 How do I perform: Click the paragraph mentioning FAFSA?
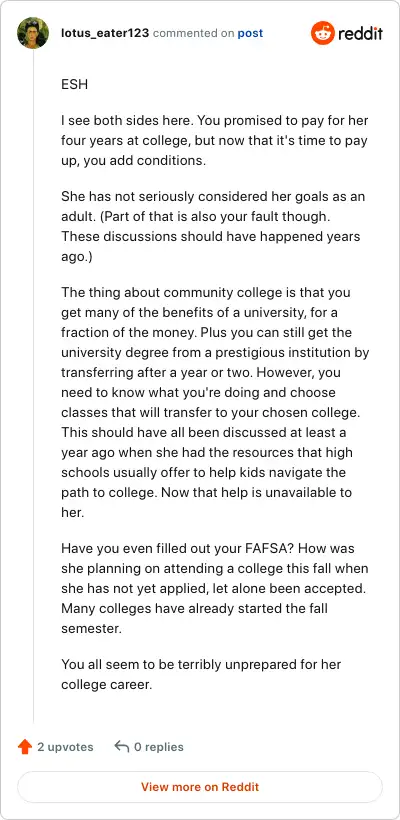pos(215,588)
